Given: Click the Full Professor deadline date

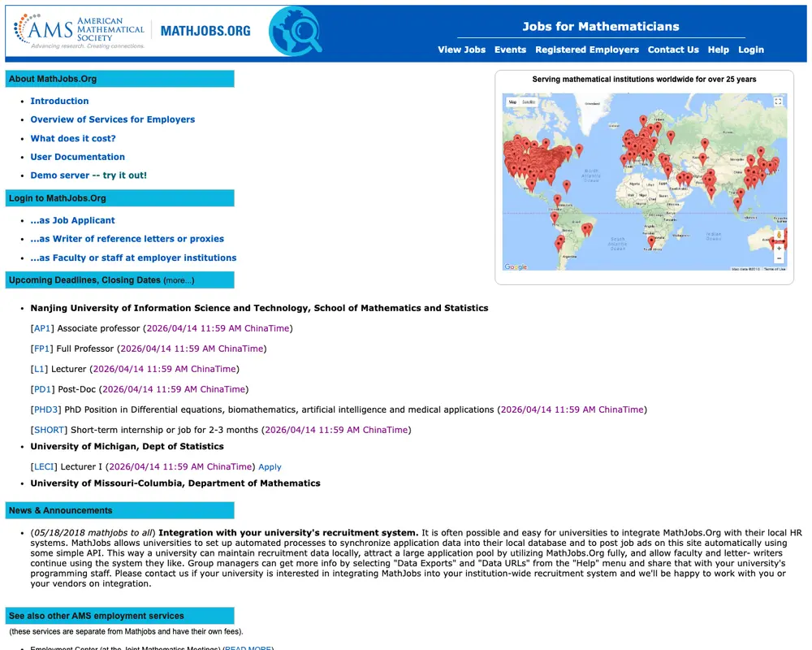Looking at the screenshot, I should click(192, 349).
